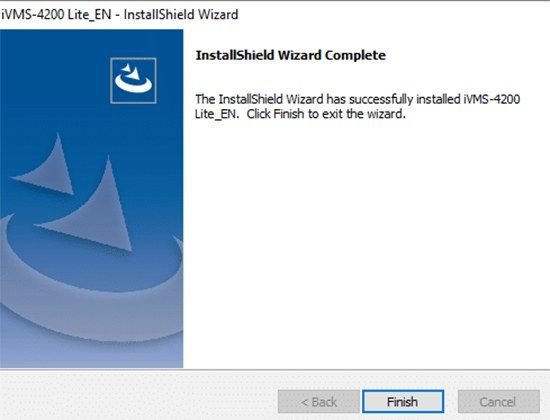Click the smaller faded triangle in banner

(x=49, y=168)
